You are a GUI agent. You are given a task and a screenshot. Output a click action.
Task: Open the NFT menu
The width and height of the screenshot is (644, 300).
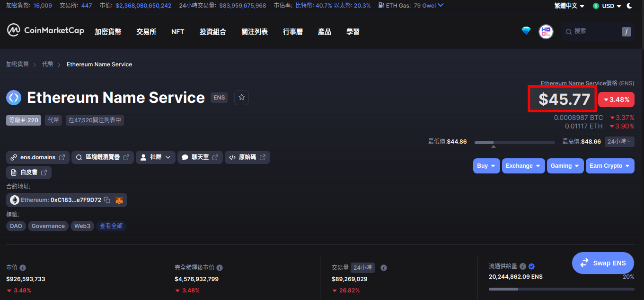click(x=178, y=32)
